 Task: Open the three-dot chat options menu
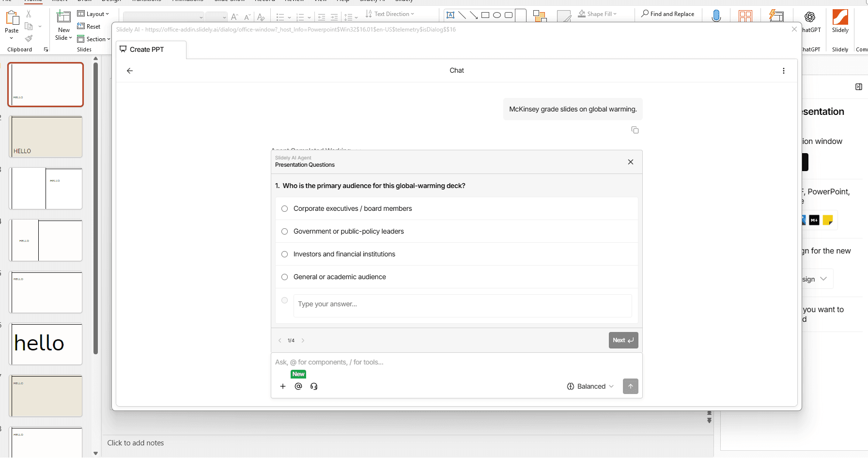point(784,71)
